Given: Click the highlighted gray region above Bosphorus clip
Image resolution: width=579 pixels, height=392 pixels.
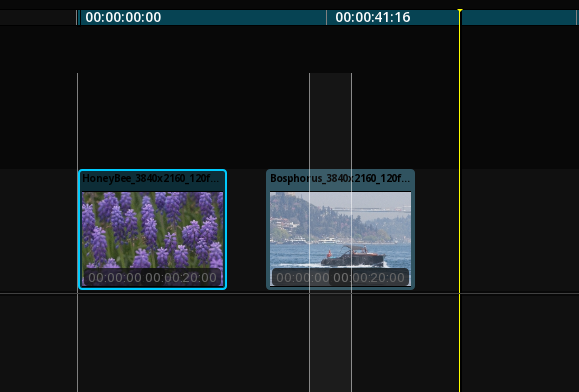Looking at the screenshot, I should pos(330,121).
